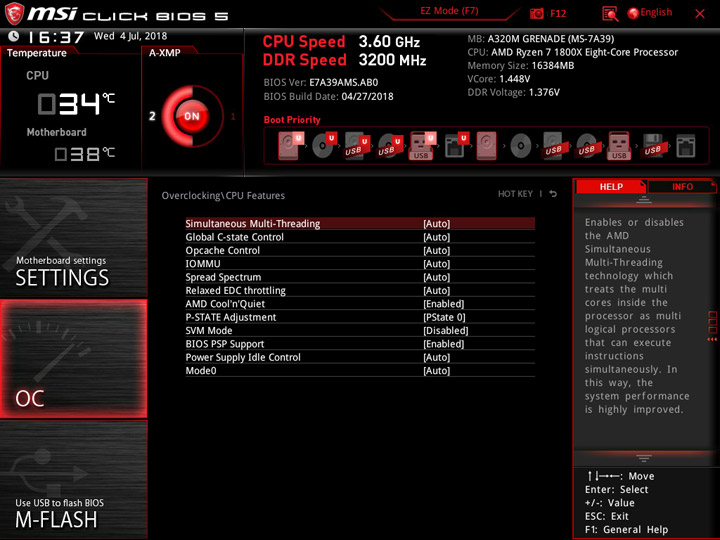Select the UEFI USB hard disk boot icon
The image size is (720, 540).
click(357, 146)
